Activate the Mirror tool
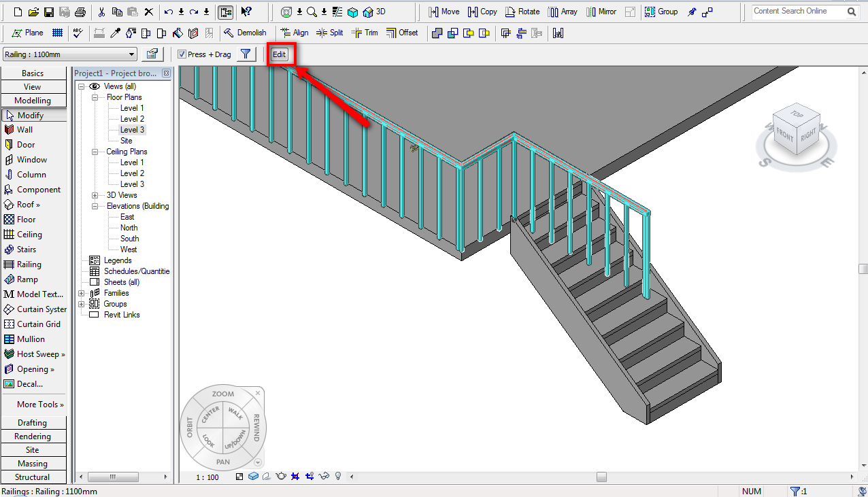This screenshot has width=868, height=497. click(601, 12)
